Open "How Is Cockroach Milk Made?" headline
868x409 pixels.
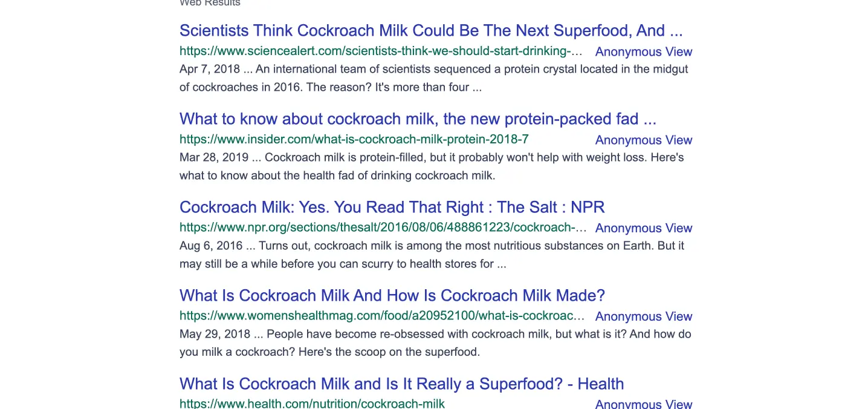(x=392, y=296)
